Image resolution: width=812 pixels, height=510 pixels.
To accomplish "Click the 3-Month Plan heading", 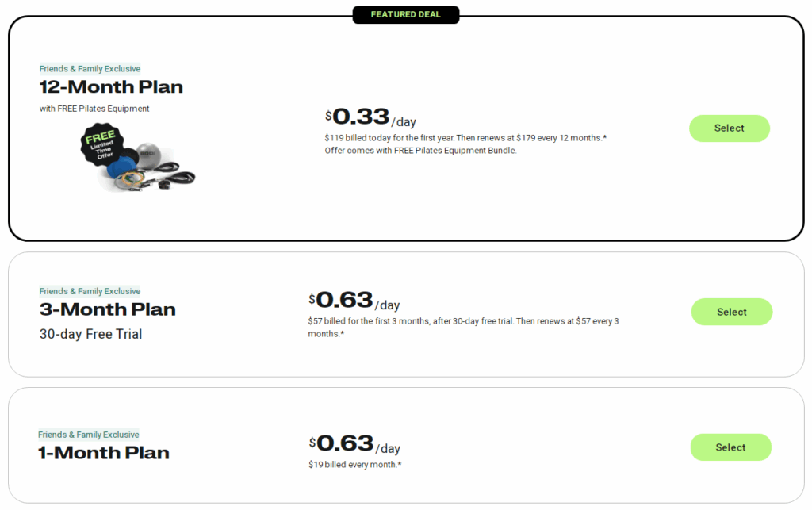I will [108, 309].
